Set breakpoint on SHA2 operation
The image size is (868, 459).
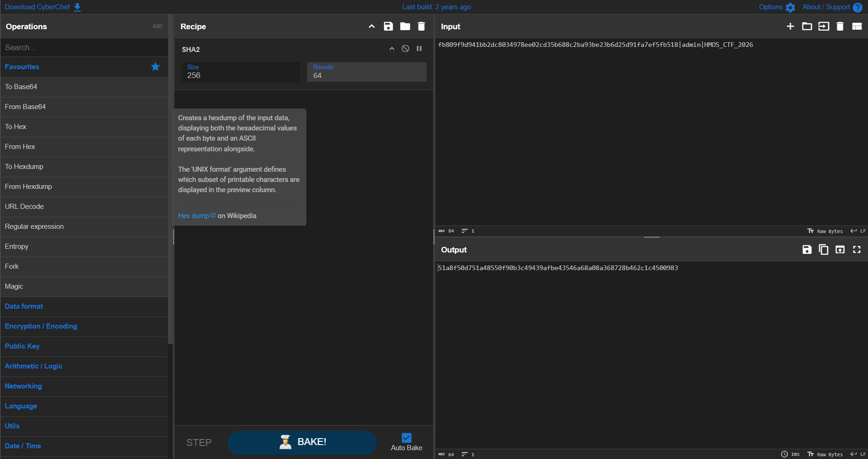[419, 49]
